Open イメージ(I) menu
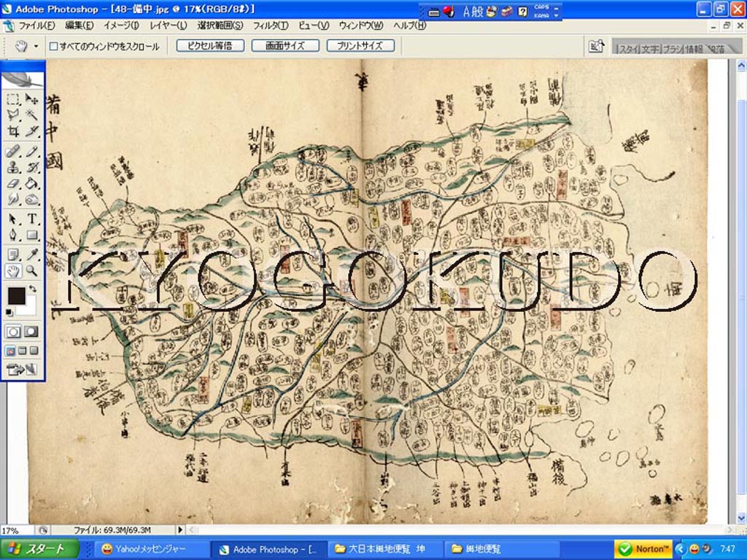This screenshot has height=560, width=747. (x=122, y=26)
